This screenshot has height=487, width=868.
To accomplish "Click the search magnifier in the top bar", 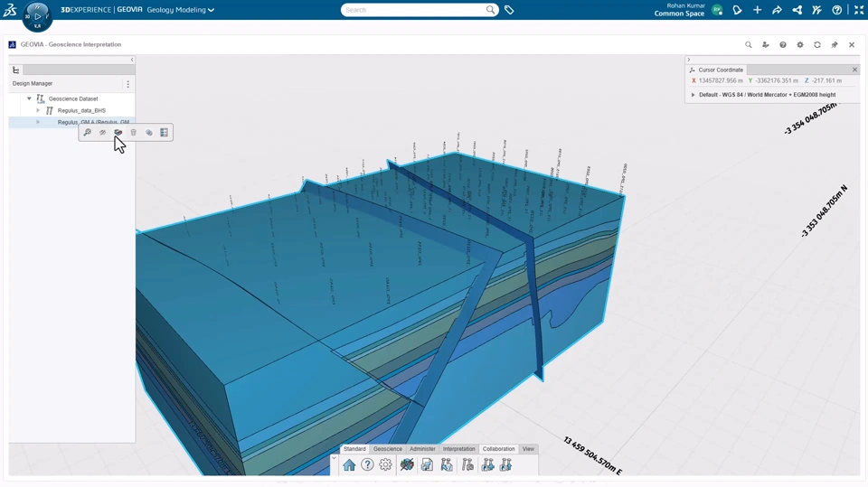I will click(490, 10).
